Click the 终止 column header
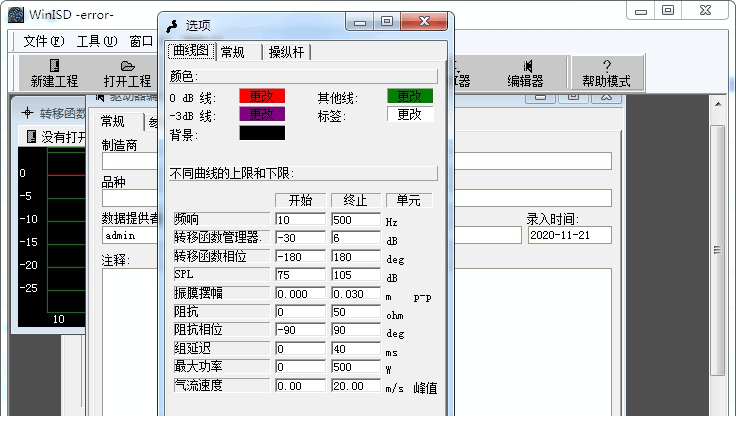The image size is (736, 432). click(x=355, y=201)
